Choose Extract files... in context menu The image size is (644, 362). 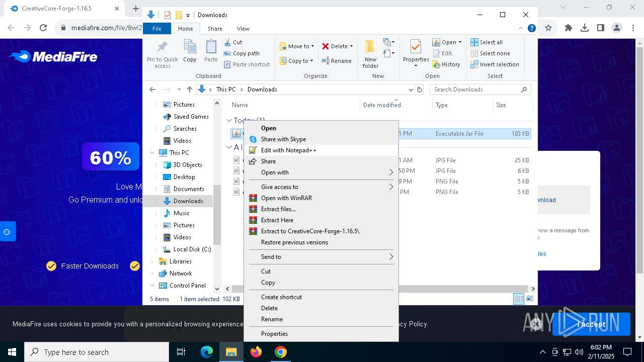point(321,209)
